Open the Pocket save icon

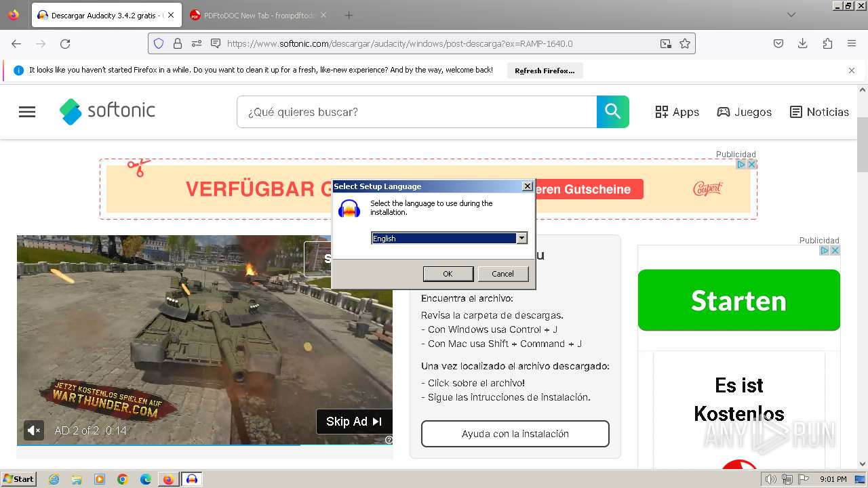[x=778, y=43]
